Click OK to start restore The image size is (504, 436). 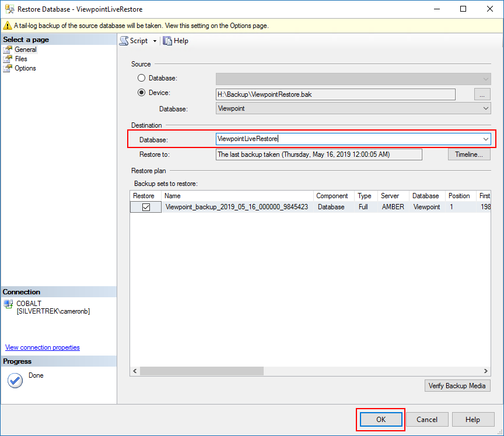pyautogui.click(x=381, y=420)
